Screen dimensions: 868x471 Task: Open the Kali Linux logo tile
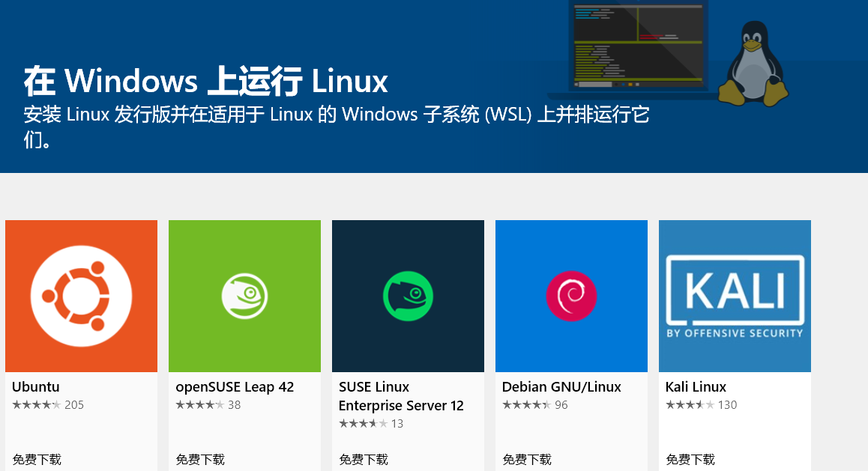[x=735, y=297]
